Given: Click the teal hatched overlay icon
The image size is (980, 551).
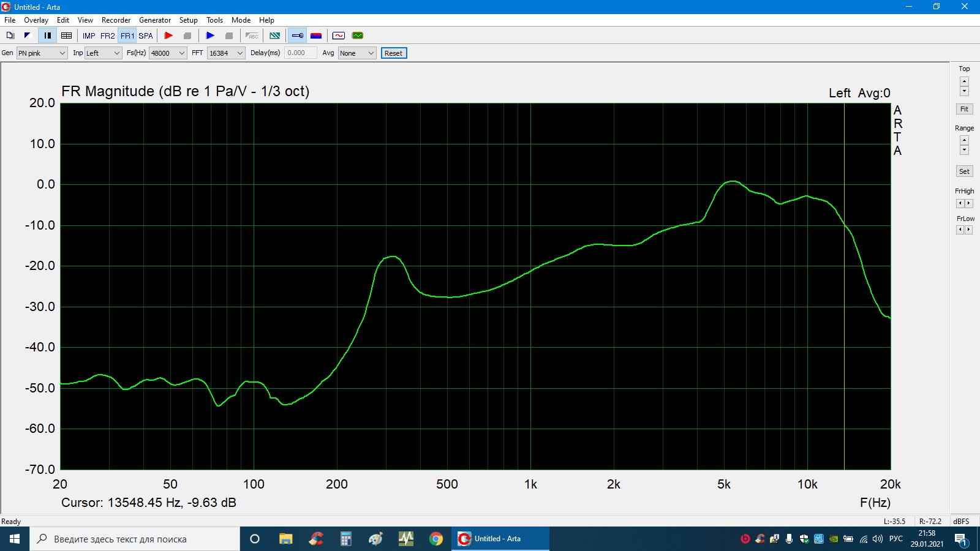Looking at the screenshot, I should (275, 36).
